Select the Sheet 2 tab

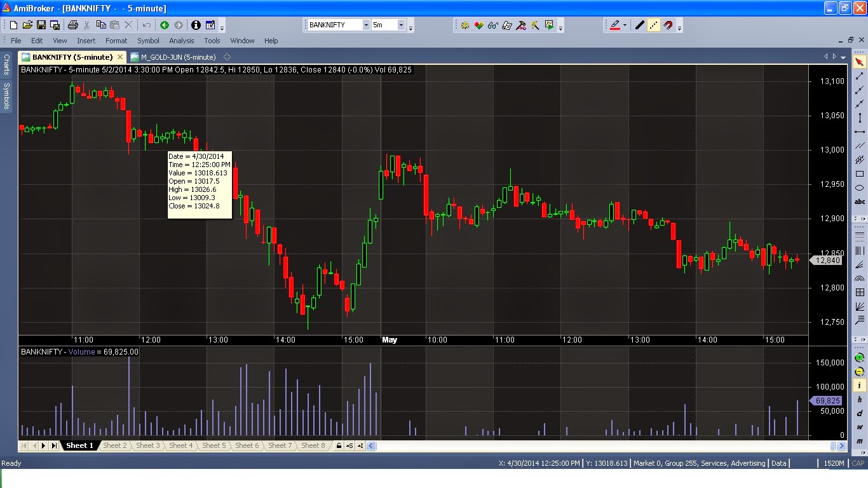tap(115, 445)
